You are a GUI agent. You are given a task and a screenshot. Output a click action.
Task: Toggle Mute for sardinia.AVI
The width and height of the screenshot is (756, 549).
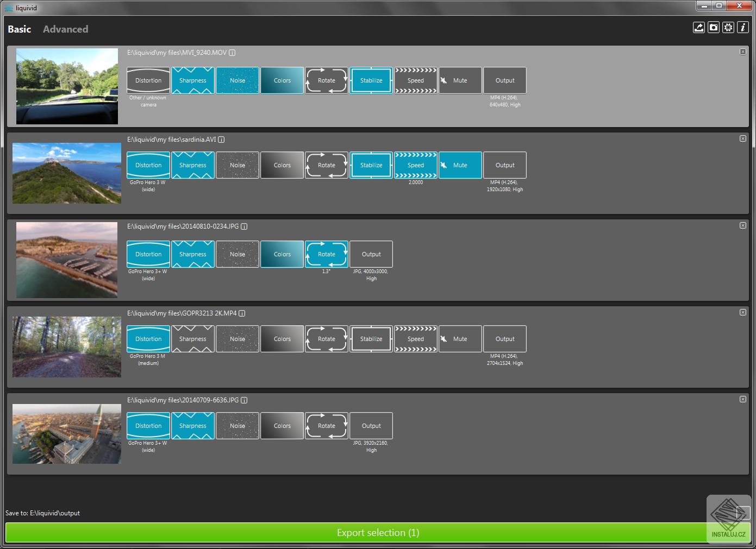[460, 165]
